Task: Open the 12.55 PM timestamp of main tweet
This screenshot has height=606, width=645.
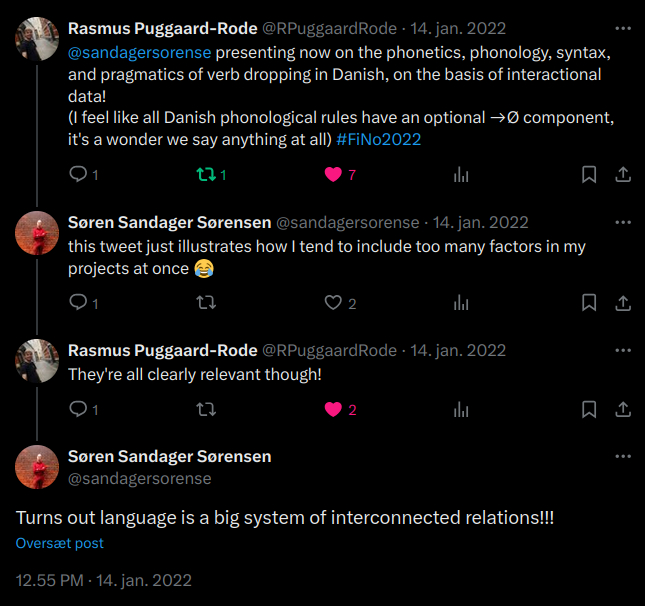Action: pos(50,580)
